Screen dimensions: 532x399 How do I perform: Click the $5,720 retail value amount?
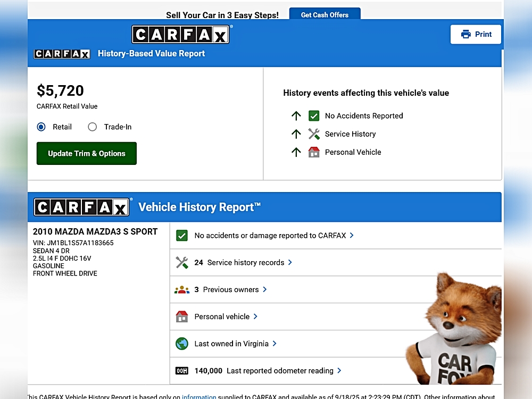61,91
